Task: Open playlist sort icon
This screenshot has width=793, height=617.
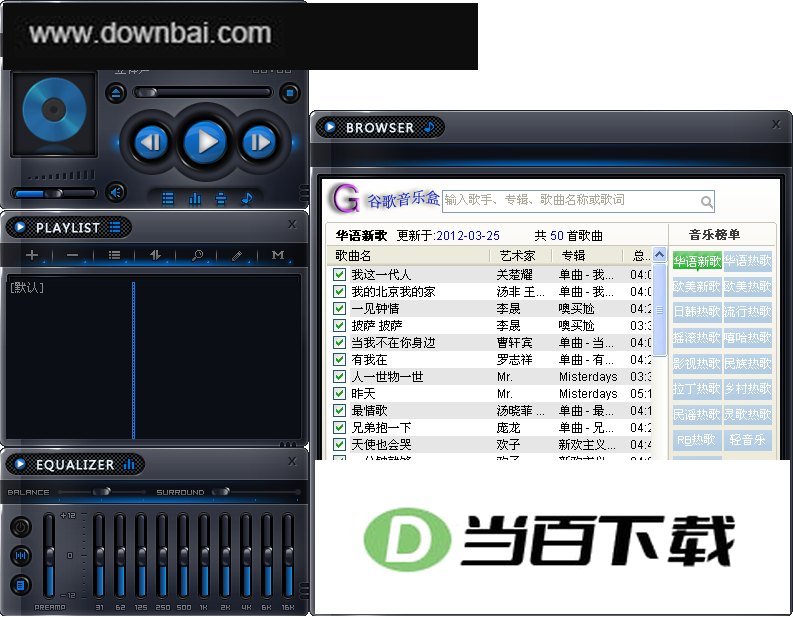Action: 155,255
